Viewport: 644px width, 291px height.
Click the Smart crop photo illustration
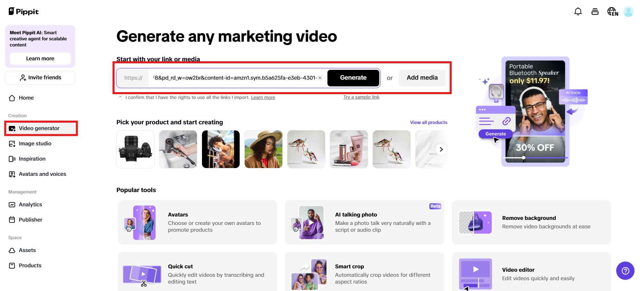click(x=309, y=274)
